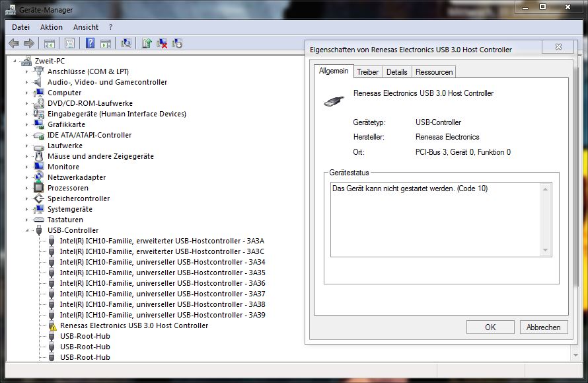Expand the Netzwerkadapter tree node

pos(26,177)
